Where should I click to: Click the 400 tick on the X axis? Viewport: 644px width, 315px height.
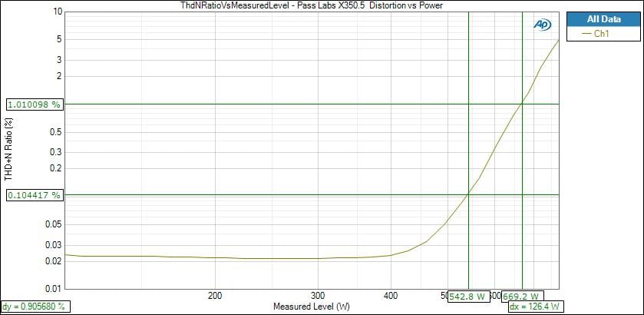(390, 296)
